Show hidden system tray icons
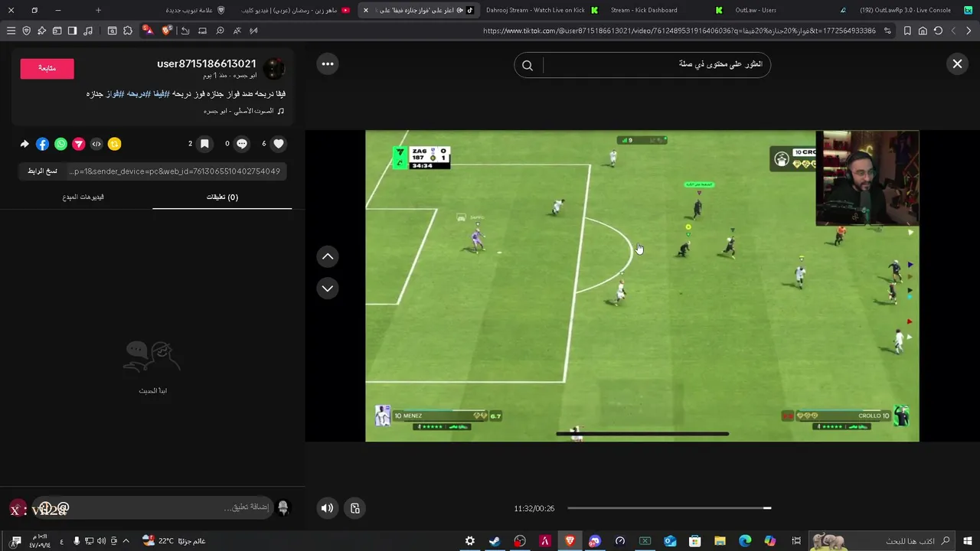Viewport: 980px width, 551px height. (126, 541)
